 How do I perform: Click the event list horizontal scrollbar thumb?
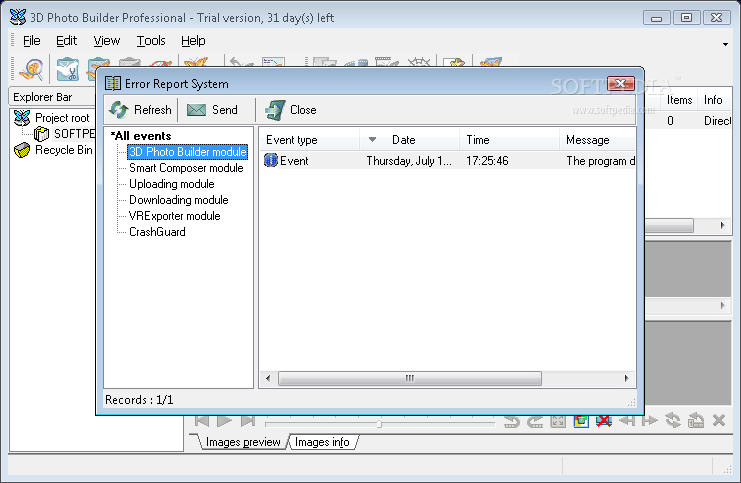410,378
